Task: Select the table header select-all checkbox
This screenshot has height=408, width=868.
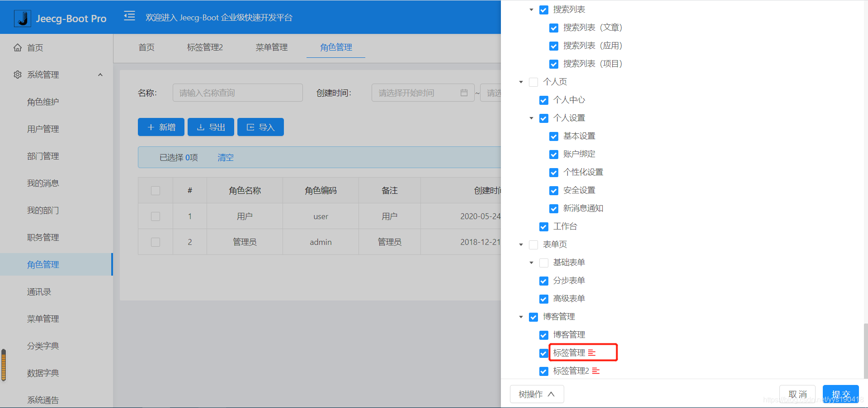Action: tap(156, 190)
